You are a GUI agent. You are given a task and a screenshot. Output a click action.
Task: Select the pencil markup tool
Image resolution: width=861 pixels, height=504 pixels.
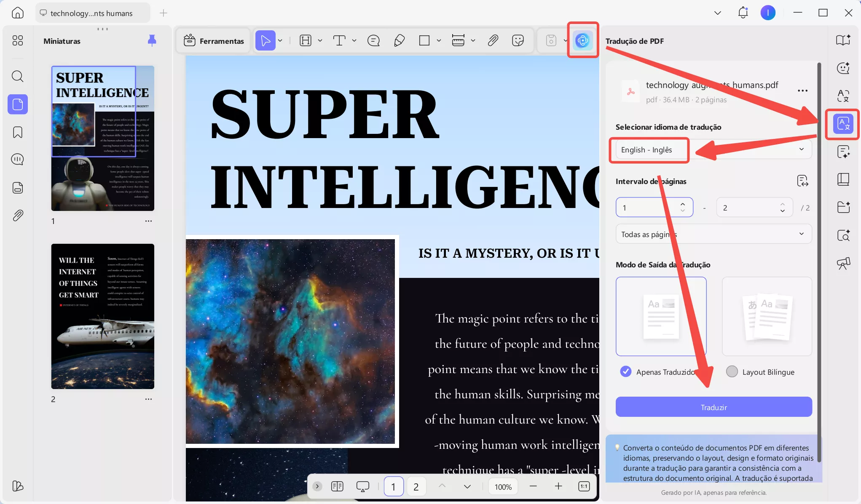[x=399, y=40]
